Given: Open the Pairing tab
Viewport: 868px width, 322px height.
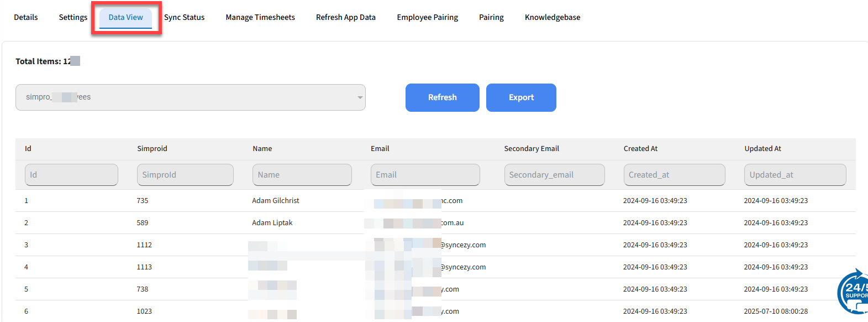Looking at the screenshot, I should pos(491,17).
